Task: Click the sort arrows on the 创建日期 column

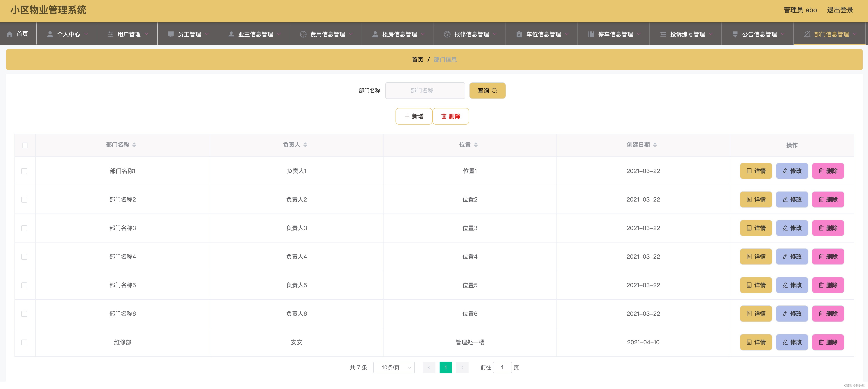Action: click(x=655, y=145)
